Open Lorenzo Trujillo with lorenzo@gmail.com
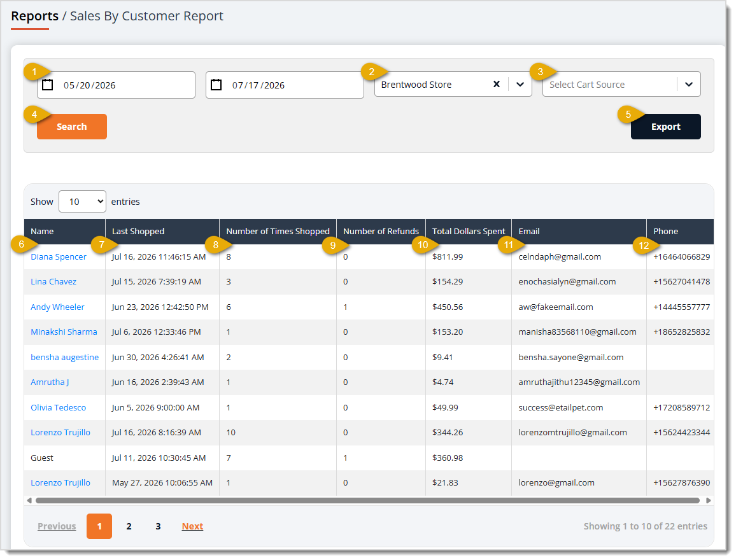This screenshot has width=736, height=560. pos(60,482)
